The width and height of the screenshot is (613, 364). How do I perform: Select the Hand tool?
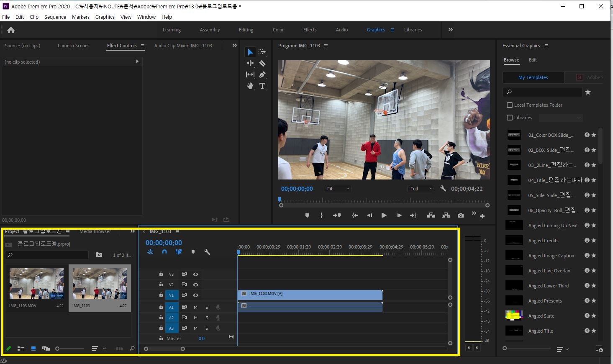(250, 86)
